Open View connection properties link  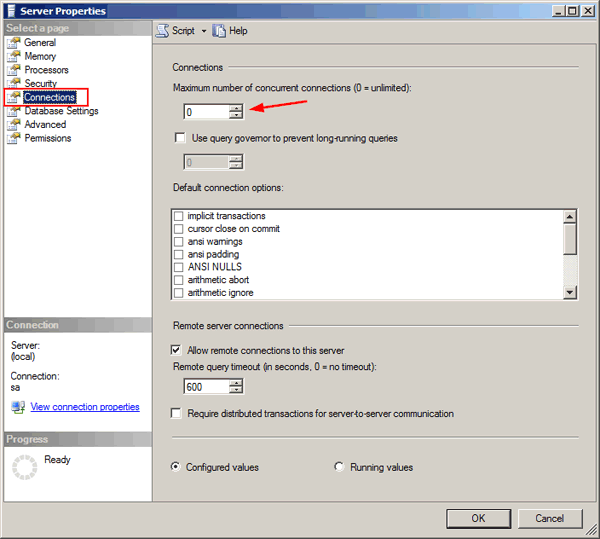pos(85,407)
